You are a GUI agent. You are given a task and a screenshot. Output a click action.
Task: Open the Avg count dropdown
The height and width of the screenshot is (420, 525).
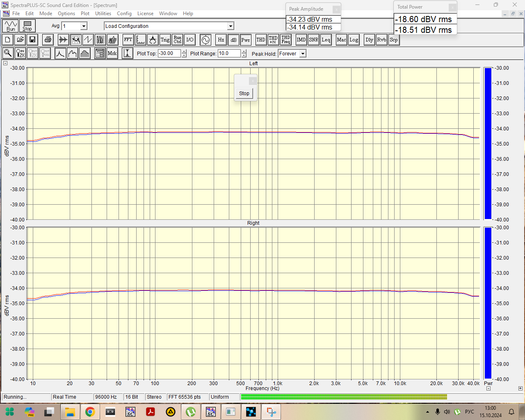pyautogui.click(x=84, y=26)
